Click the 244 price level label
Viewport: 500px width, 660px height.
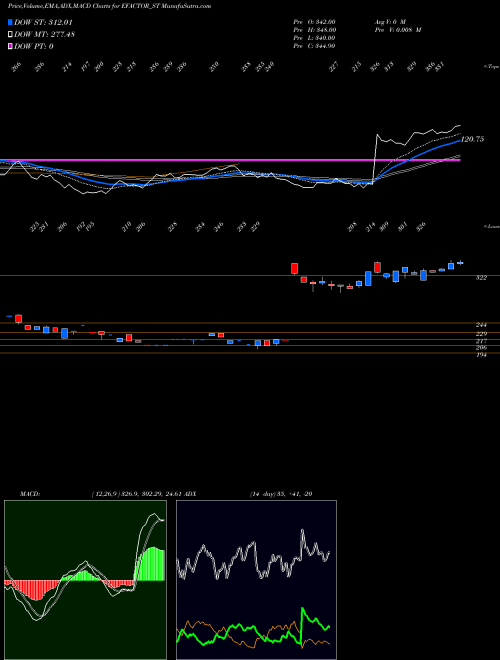click(x=481, y=325)
